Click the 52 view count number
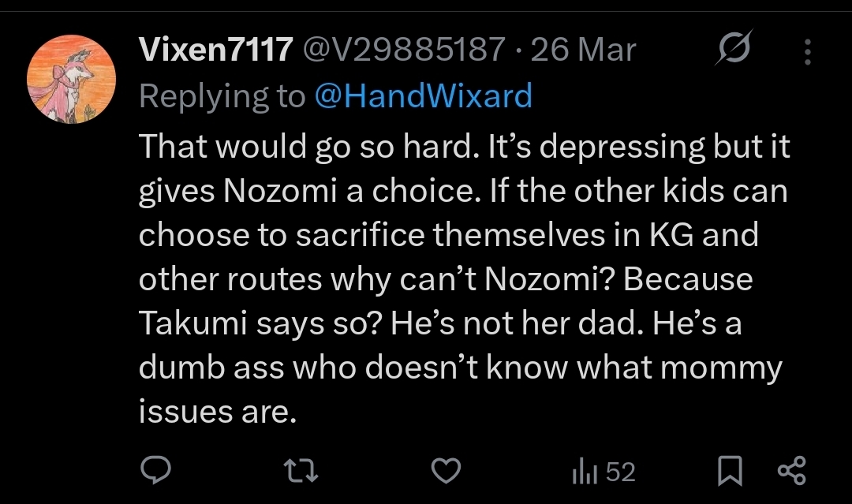The image size is (852, 504). 621,472
